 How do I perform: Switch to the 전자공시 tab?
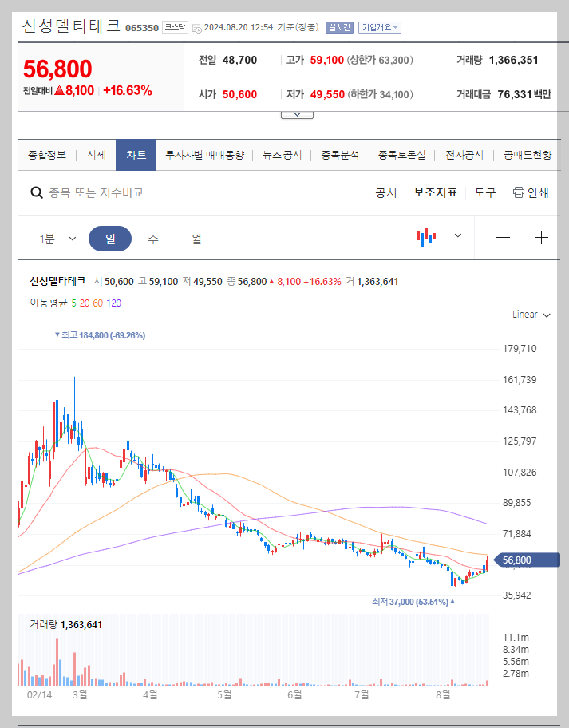[464, 155]
